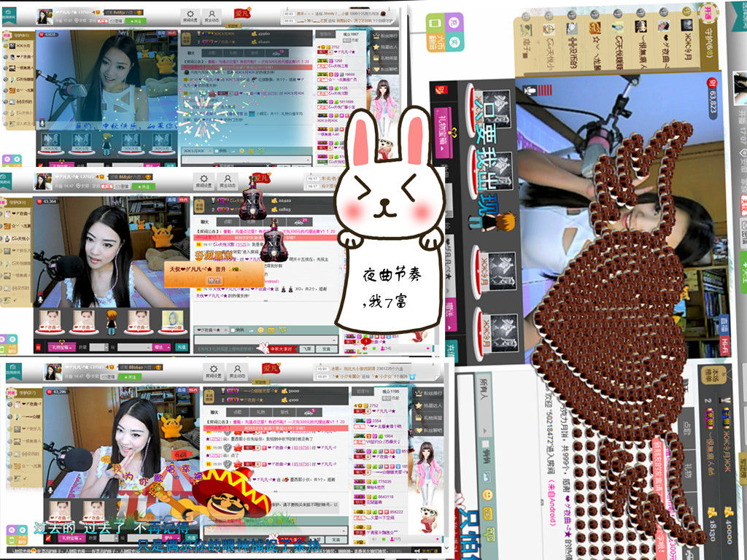
Task: Open emoji smiley picker in XO bottle window
Action: point(260,330)
